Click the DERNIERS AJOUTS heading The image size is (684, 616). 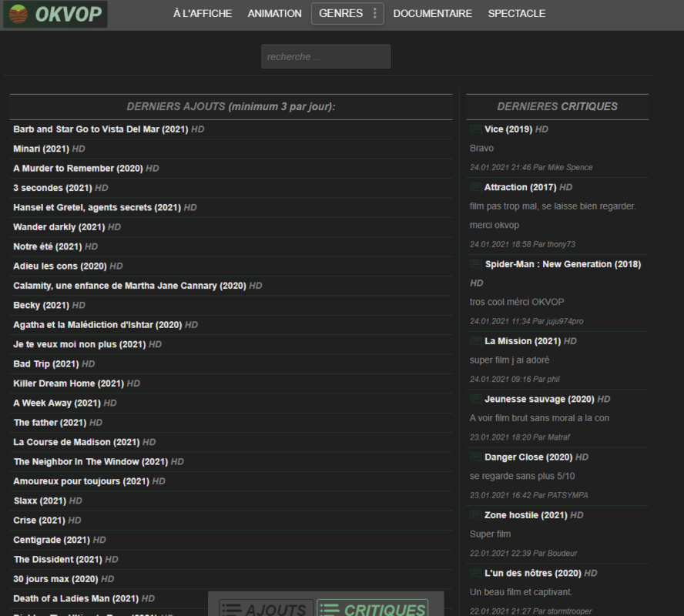[231, 106]
